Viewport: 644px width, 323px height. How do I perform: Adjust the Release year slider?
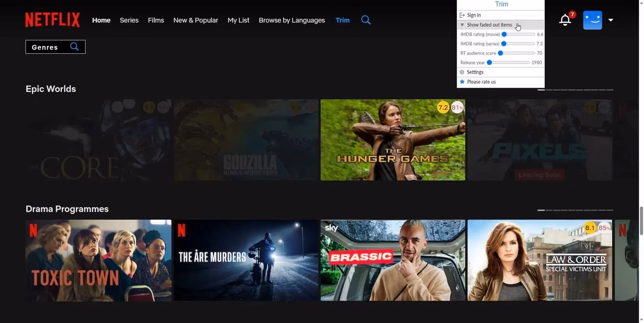(x=508, y=62)
